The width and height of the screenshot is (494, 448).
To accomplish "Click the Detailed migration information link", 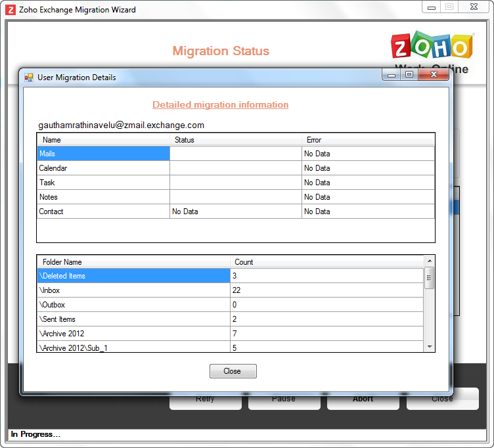I will 220,104.
